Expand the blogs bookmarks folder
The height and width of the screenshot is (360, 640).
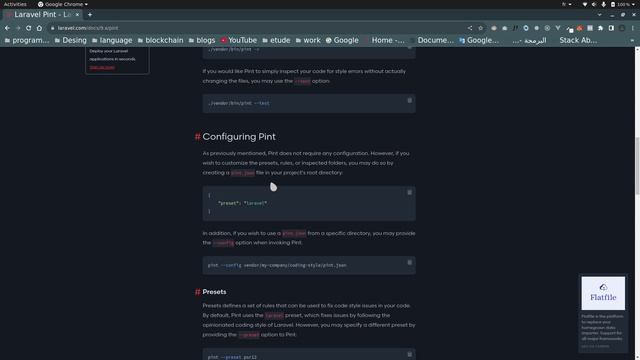click(202, 40)
